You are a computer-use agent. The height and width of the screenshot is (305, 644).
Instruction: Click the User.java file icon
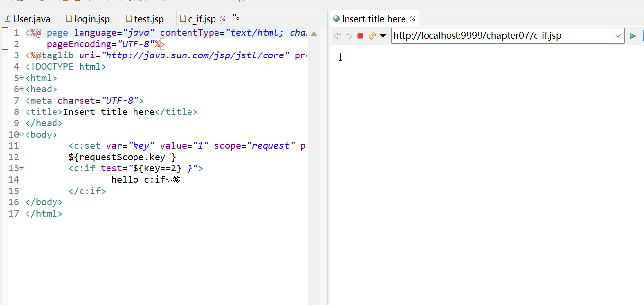tap(7, 19)
